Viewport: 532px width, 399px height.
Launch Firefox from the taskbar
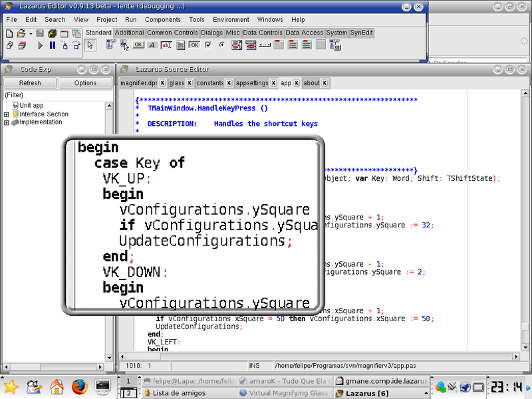[79, 386]
